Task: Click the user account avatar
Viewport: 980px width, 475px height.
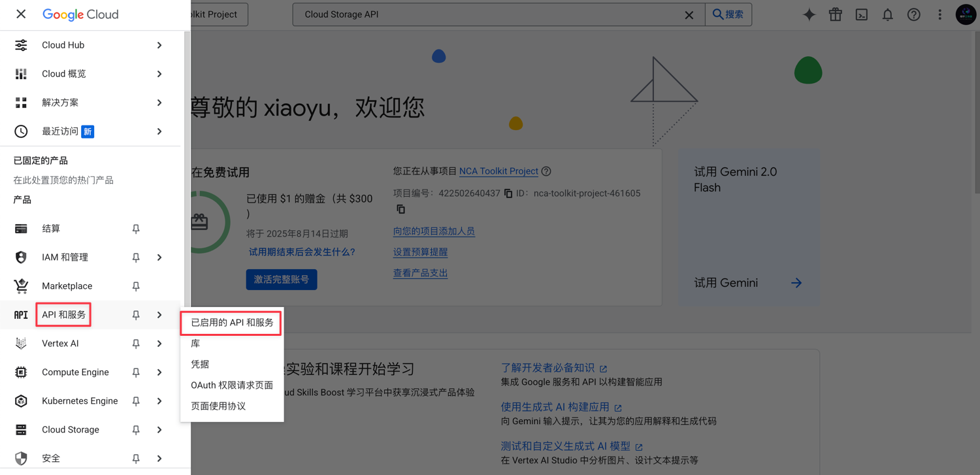Action: coord(965,14)
